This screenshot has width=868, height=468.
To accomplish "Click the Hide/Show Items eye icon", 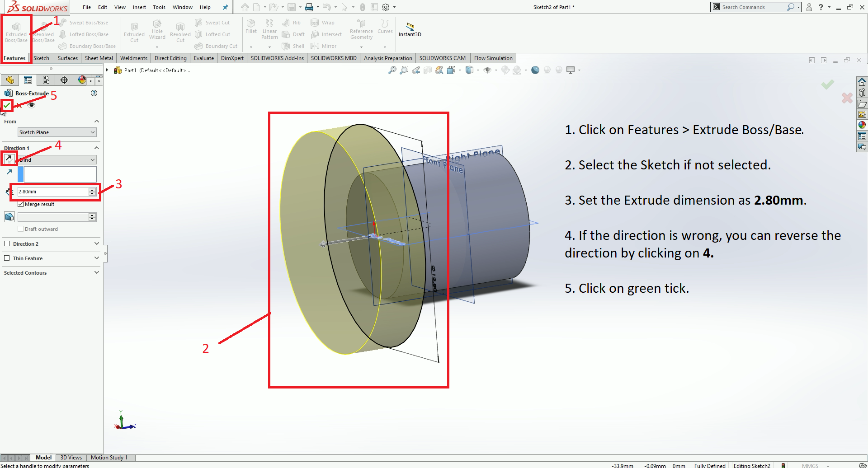I will coord(487,70).
